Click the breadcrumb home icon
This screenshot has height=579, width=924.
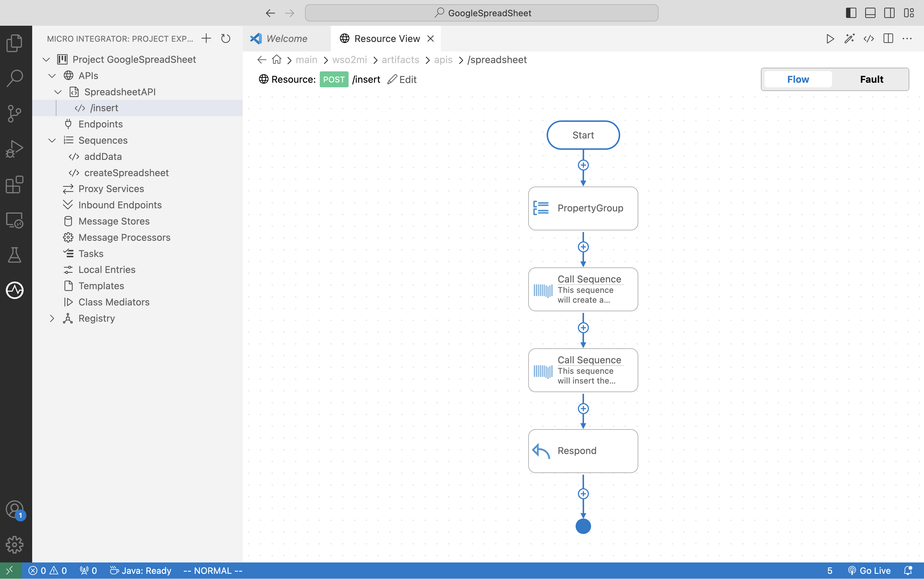coord(276,60)
